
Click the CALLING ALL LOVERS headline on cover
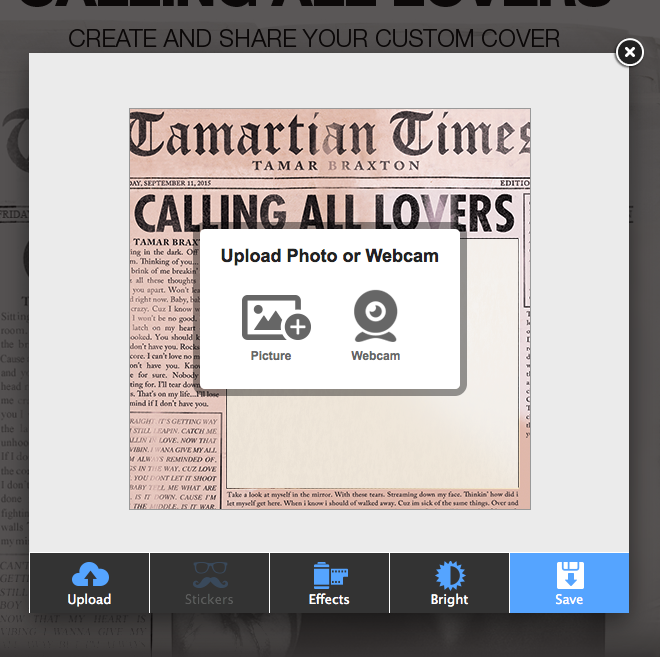[324, 213]
